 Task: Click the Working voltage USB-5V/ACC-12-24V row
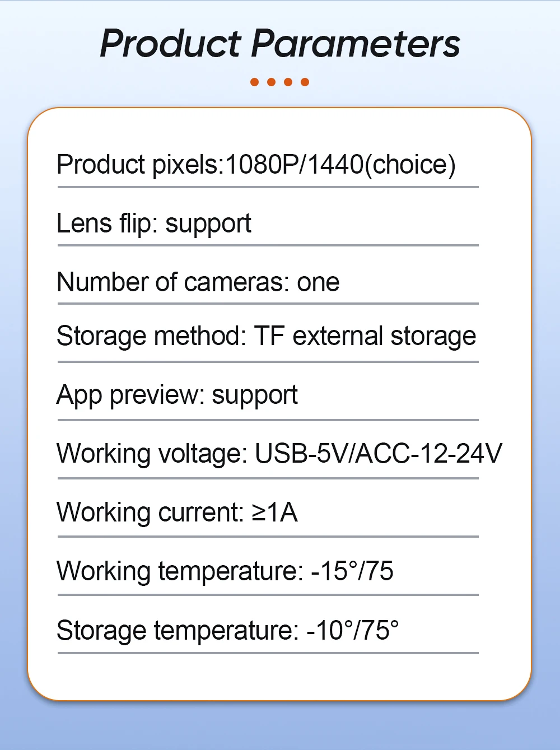[x=279, y=454]
